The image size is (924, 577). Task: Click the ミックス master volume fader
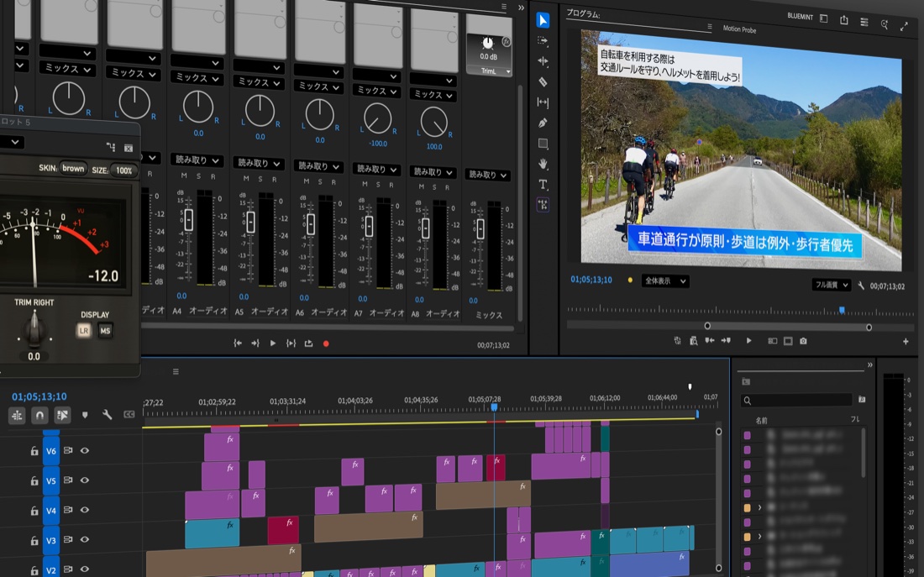pos(480,228)
